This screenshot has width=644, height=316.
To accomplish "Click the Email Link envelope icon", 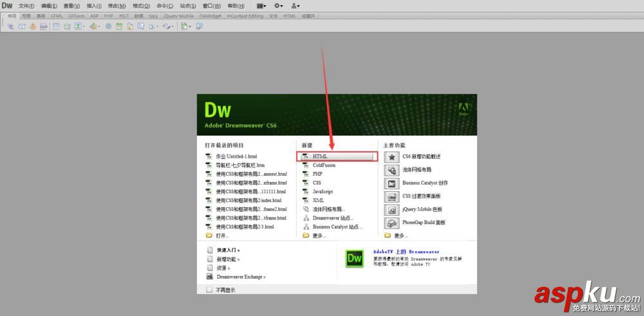I will (22, 26).
